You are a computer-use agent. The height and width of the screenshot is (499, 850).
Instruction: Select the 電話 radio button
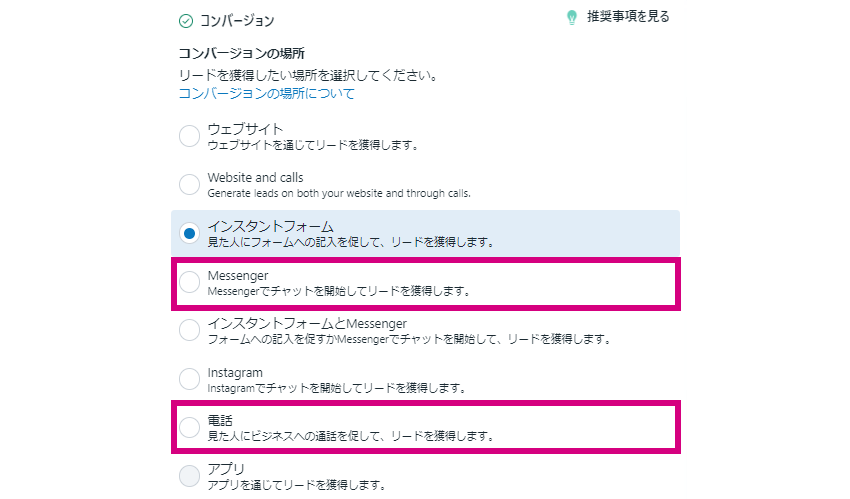pyautogui.click(x=189, y=427)
